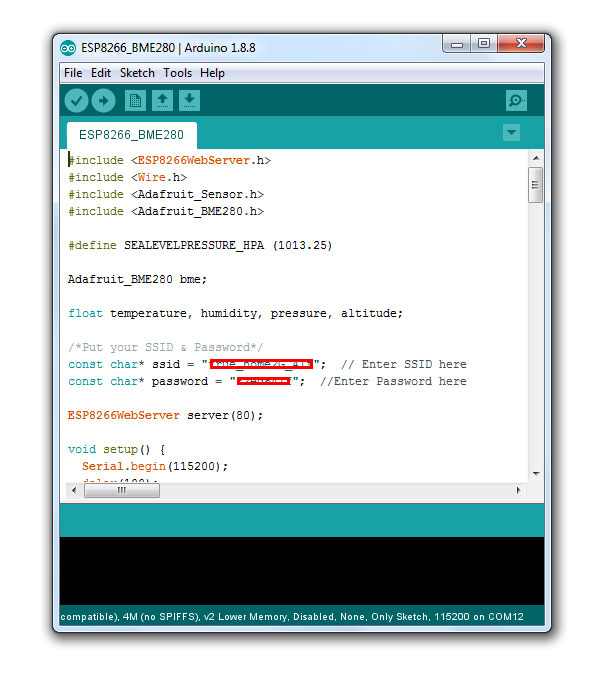Upload the sketch with the arrow button

click(103, 101)
